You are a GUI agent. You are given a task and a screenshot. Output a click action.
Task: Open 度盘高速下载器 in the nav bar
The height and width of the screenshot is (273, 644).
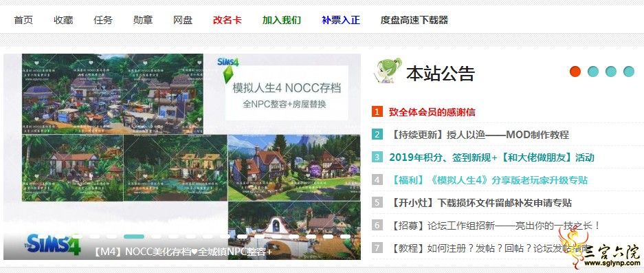click(x=414, y=20)
